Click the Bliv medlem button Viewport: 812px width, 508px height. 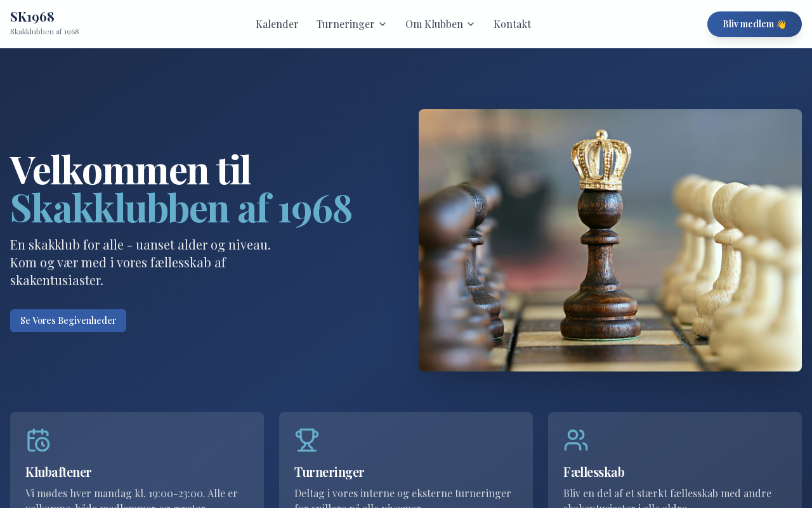tap(754, 24)
